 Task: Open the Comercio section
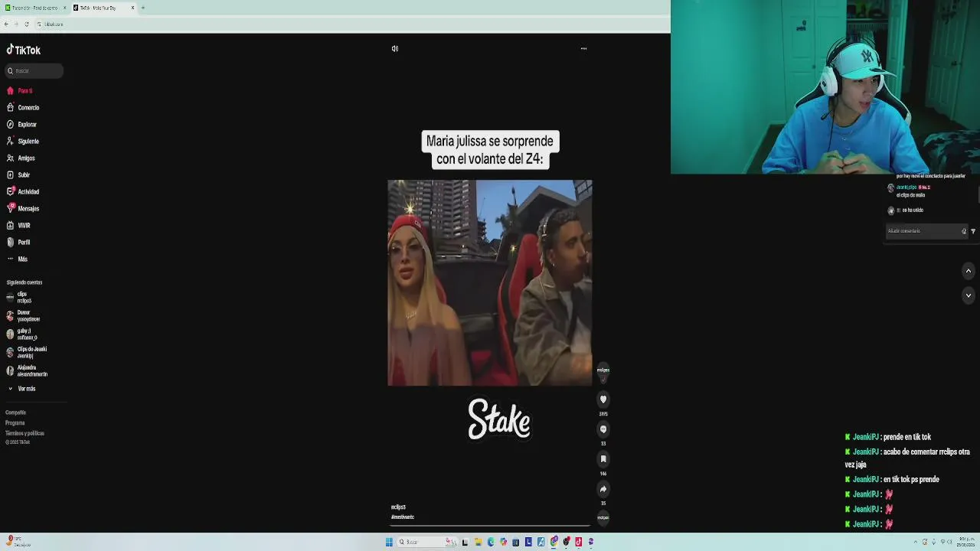click(23, 107)
